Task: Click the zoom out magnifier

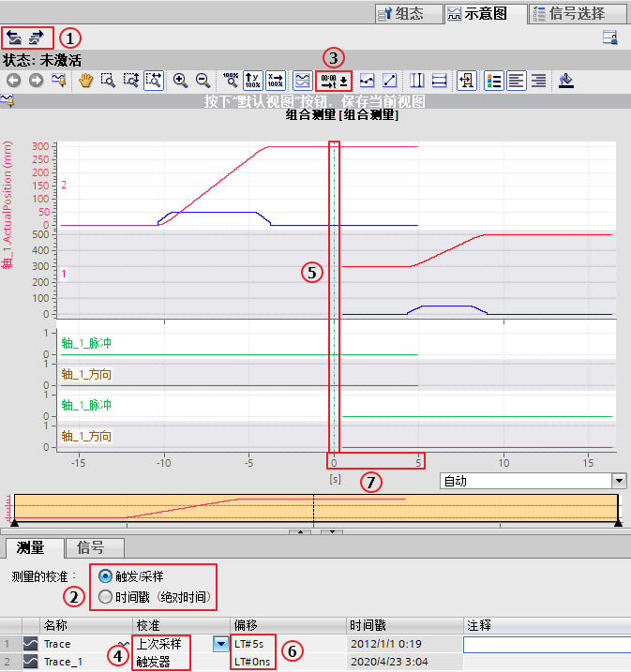Action: (203, 81)
